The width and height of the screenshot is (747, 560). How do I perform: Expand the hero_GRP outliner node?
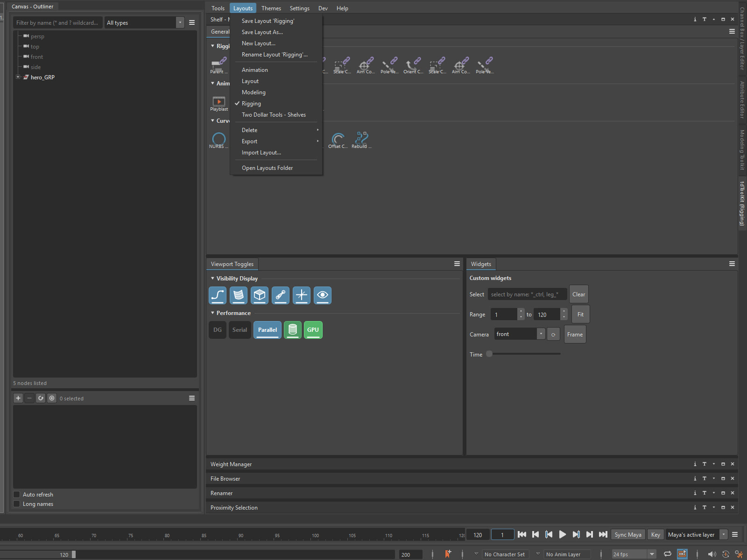pyautogui.click(x=18, y=77)
